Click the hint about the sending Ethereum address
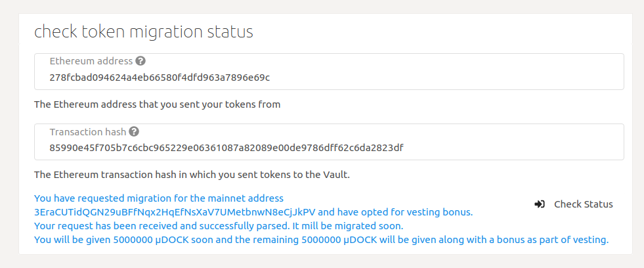Screen dimensions: 644x268 point(157,104)
